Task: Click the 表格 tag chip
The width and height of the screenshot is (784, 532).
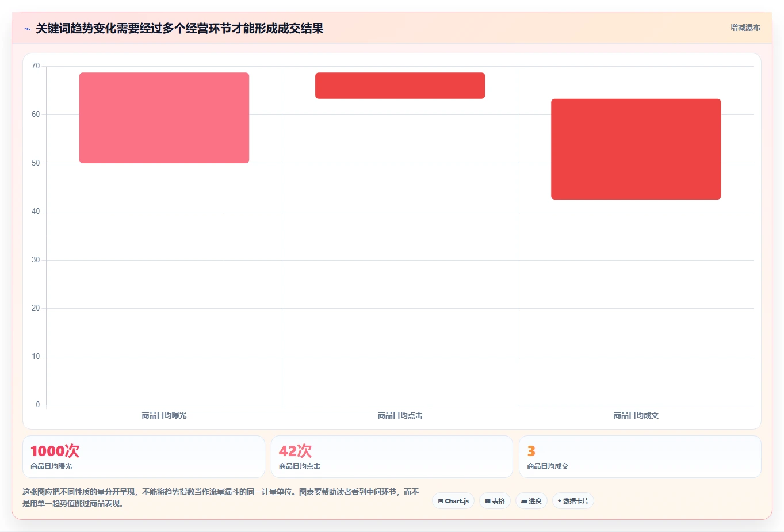Action: 495,501
